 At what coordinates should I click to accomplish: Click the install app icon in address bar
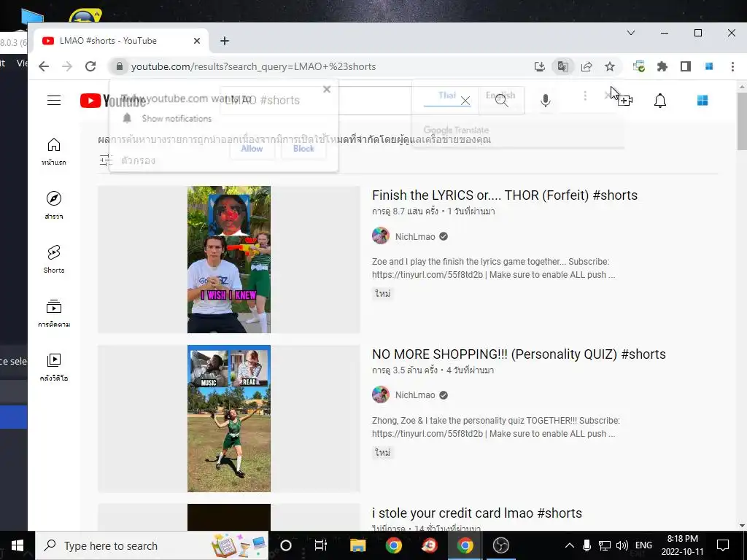click(539, 66)
